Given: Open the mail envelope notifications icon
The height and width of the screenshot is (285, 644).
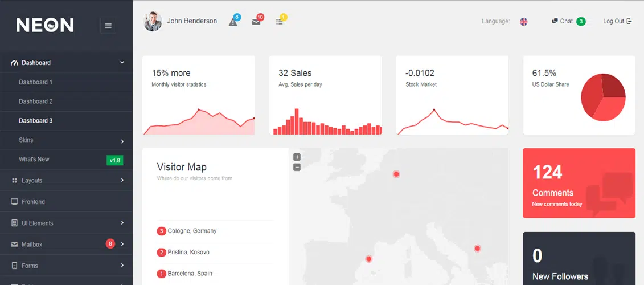Looking at the screenshot, I should tap(256, 22).
